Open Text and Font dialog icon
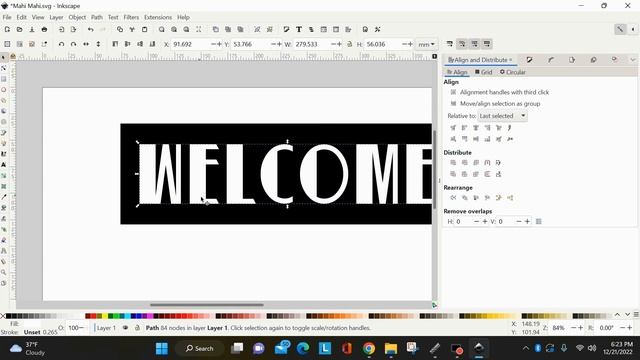 click(x=299, y=29)
